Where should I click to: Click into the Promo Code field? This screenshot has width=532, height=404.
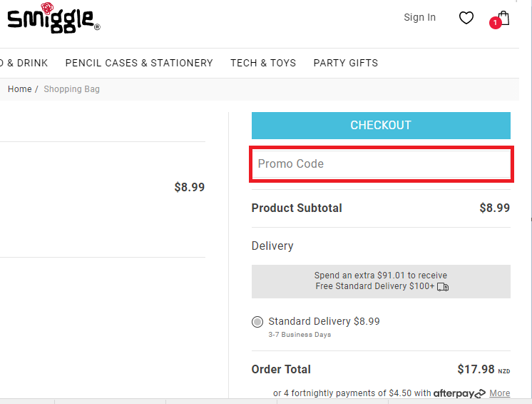[382, 164]
